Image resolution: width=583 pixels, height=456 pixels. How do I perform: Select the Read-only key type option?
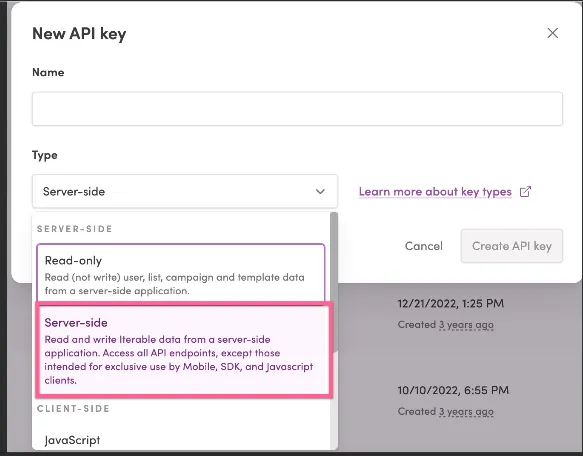coord(181,273)
